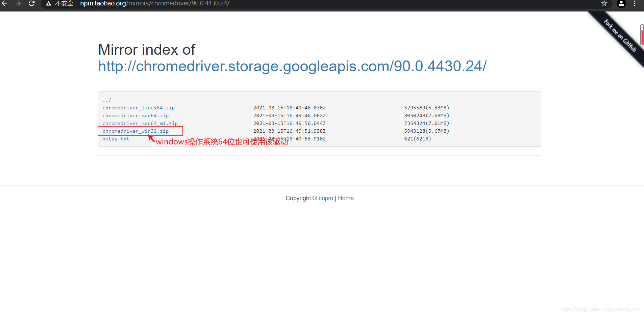Download chromedriver_mac64_m1.zip
The image size is (644, 315).
pos(140,123)
